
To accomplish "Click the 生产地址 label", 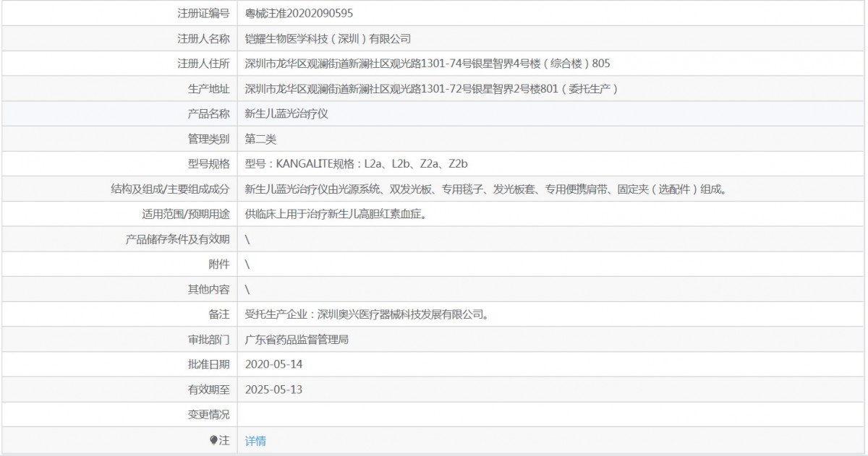I will [x=208, y=89].
